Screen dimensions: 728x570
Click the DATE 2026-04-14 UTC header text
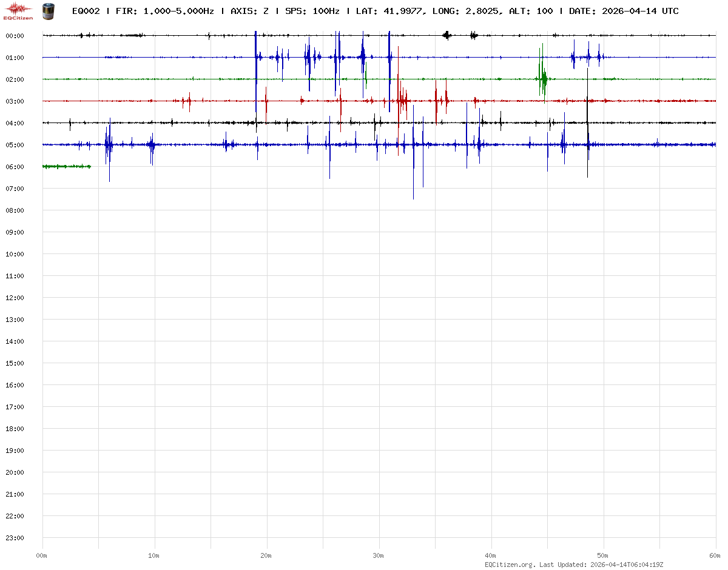pos(624,11)
